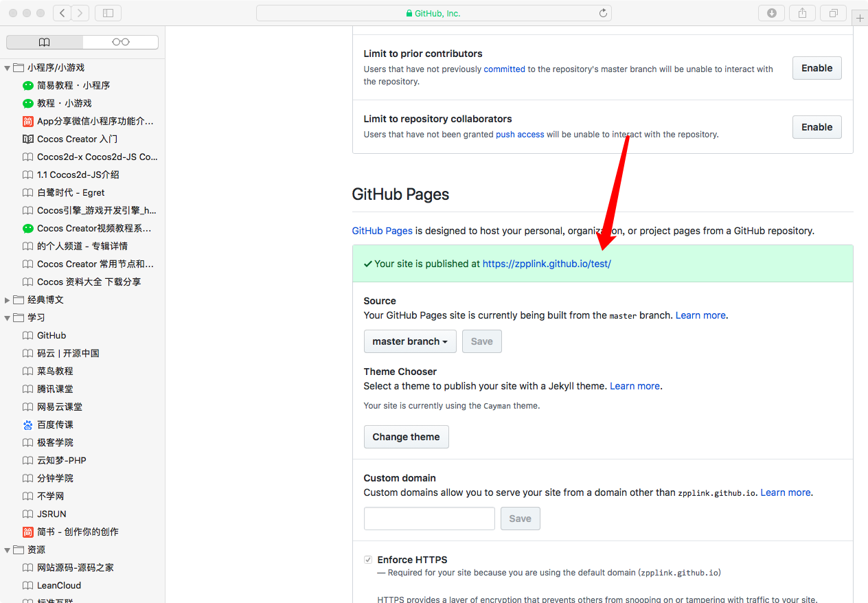Expand the 经典博文 bookmarks folder
This screenshot has width=868, height=603.
8,300
